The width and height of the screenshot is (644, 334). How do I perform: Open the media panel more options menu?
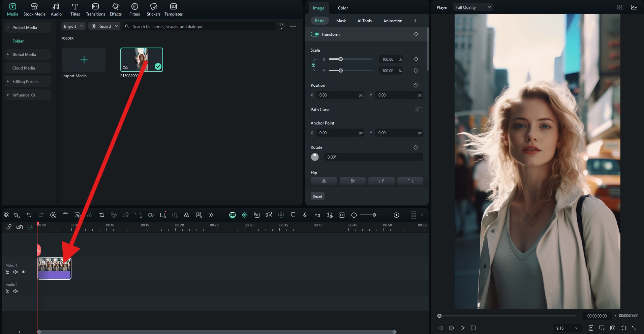(293, 26)
